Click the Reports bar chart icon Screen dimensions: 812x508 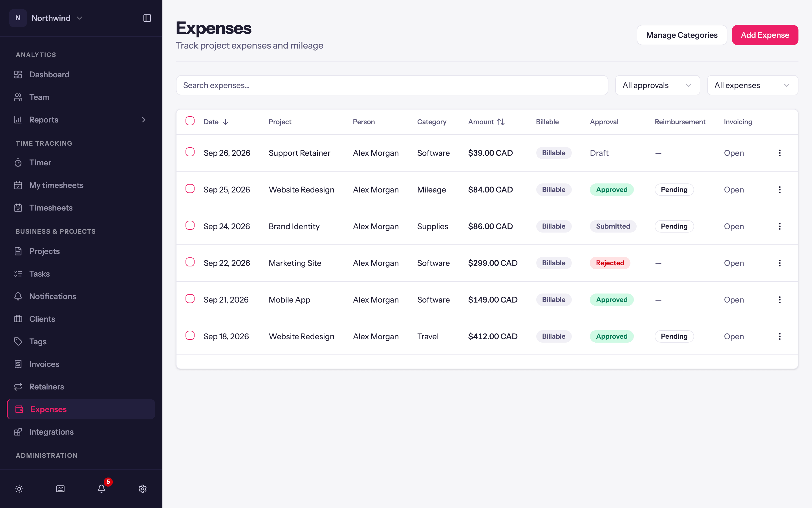click(18, 120)
